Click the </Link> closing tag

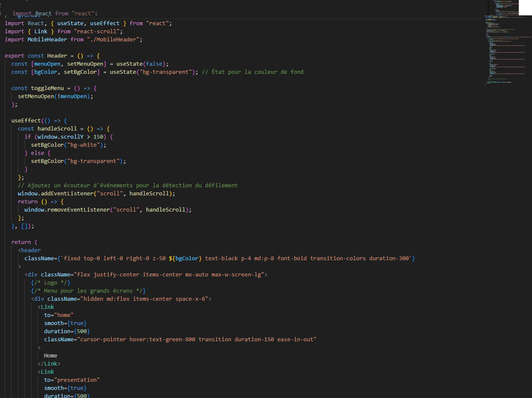49,363
